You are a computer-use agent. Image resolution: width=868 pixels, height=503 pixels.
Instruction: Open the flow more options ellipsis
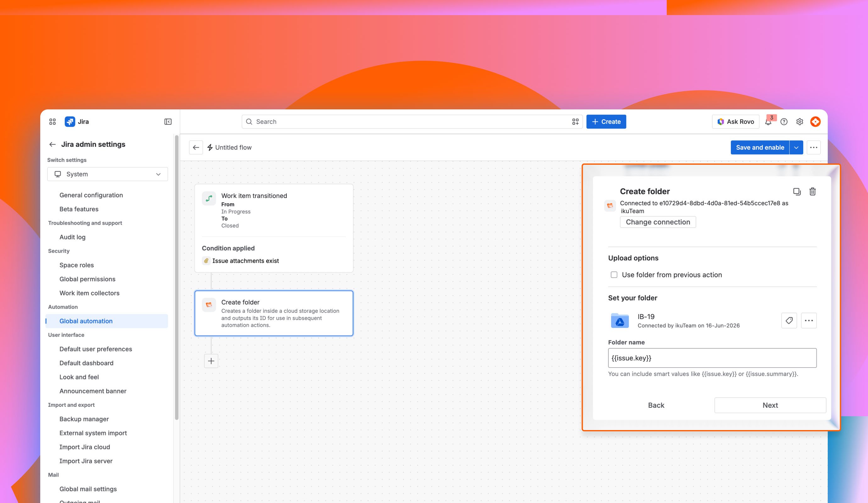(814, 147)
